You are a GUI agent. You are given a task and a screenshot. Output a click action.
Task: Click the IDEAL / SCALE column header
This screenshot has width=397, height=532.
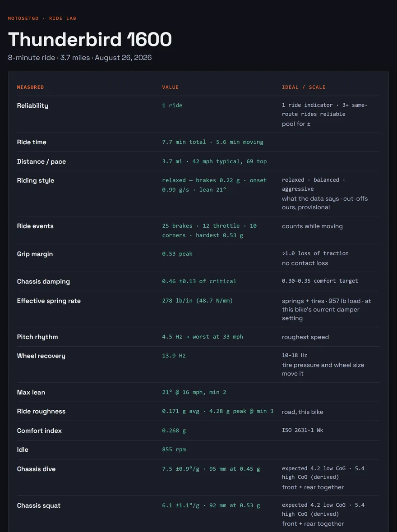(x=304, y=87)
